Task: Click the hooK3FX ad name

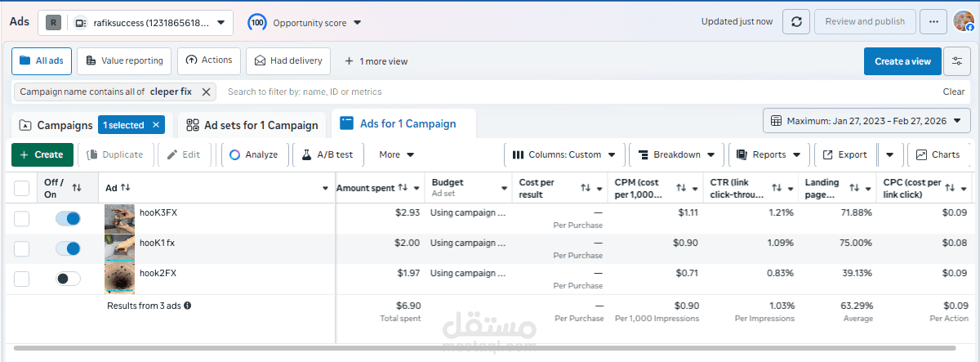Action: point(158,212)
